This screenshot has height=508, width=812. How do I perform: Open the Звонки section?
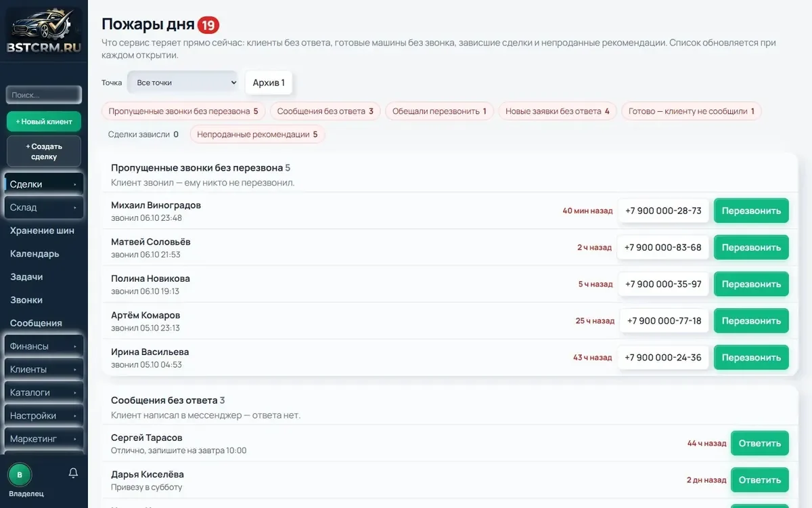[26, 299]
